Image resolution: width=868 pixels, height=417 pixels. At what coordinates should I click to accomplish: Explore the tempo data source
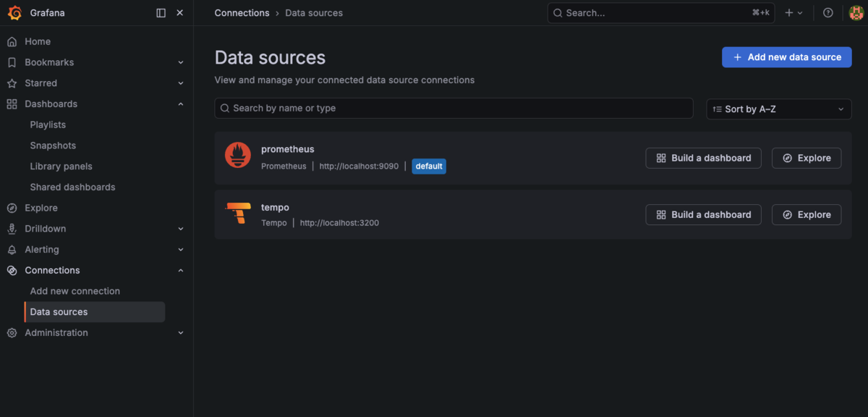[807, 214]
